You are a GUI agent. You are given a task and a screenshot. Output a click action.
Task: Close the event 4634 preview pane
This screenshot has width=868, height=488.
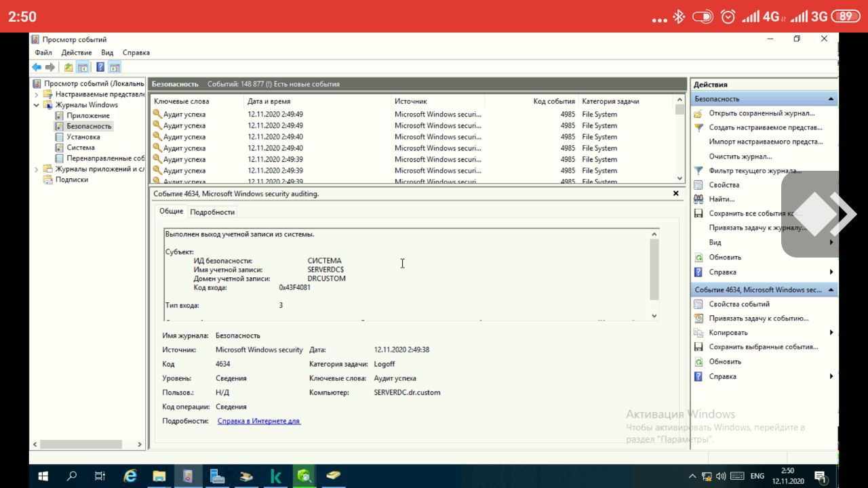pos(675,193)
